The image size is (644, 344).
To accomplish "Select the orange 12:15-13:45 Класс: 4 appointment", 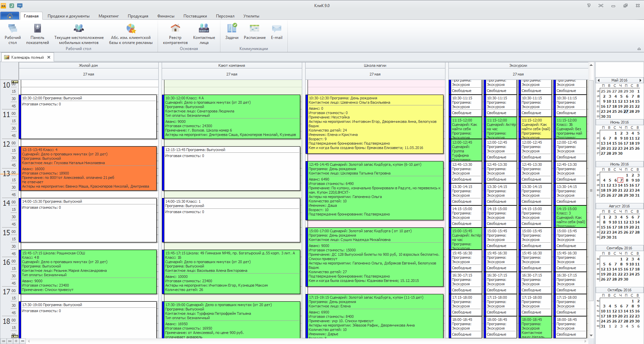I will [88, 168].
